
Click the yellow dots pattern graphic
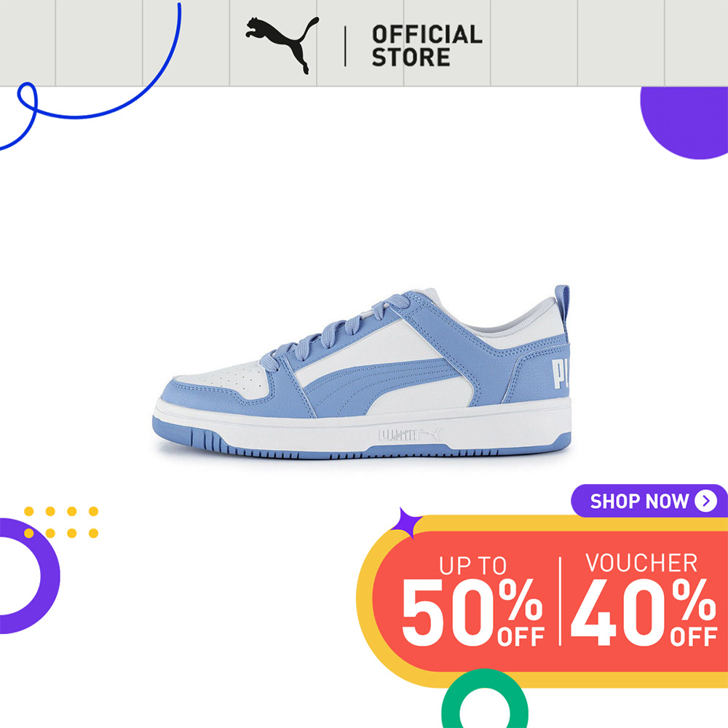61,522
